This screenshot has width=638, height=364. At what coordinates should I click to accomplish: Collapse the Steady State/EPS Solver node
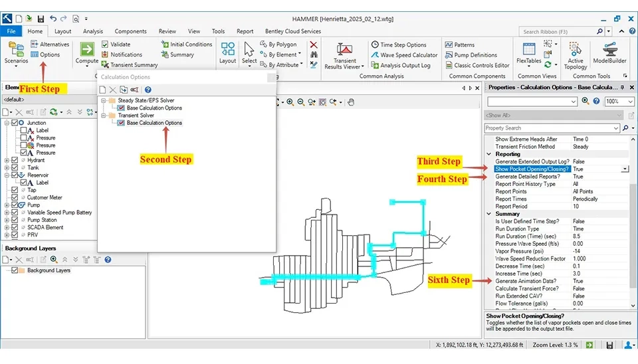click(104, 100)
